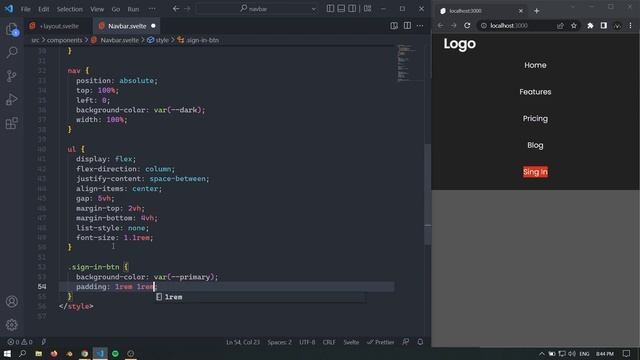Click the red Sing In button
Screen dimensions: 640x360
[x=535, y=172]
